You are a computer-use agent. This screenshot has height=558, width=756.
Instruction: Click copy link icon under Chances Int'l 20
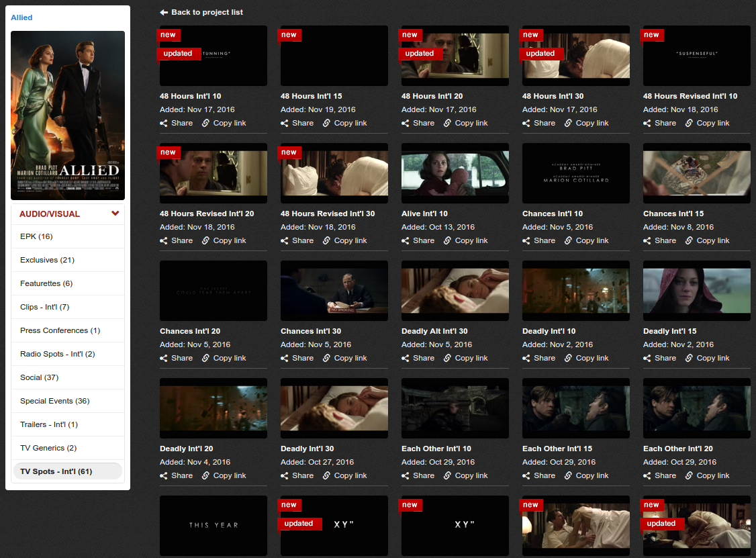[x=205, y=359]
